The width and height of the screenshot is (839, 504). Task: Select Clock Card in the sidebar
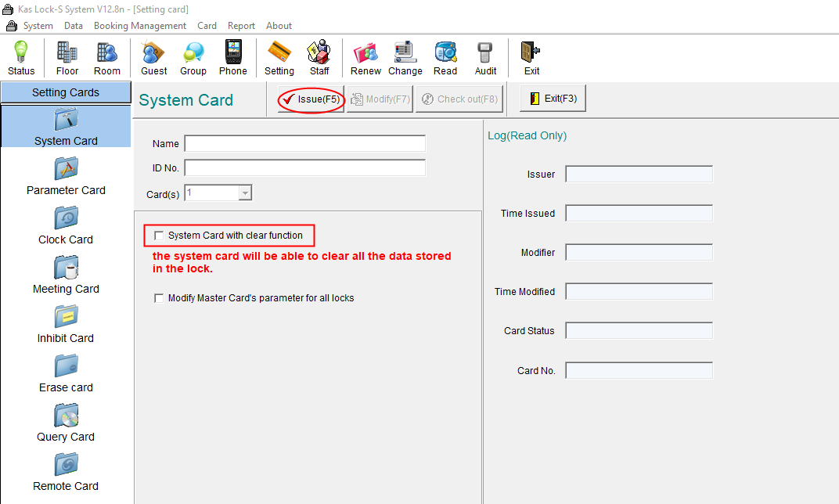pyautogui.click(x=66, y=225)
